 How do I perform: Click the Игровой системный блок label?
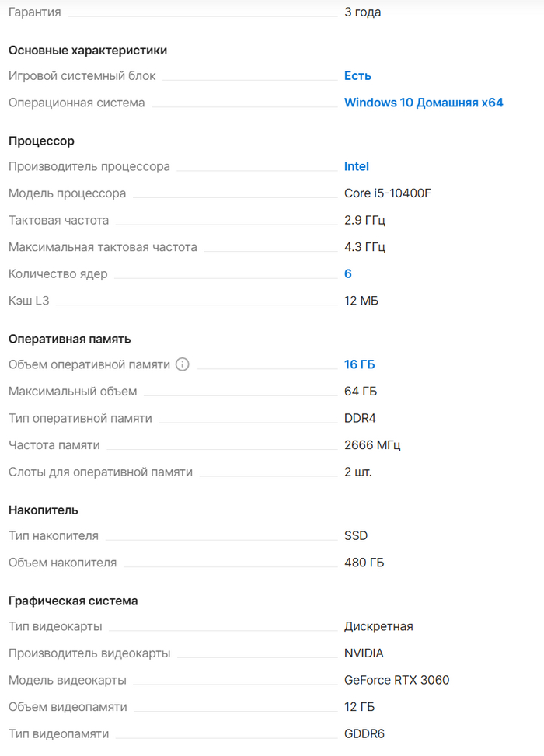(82, 76)
